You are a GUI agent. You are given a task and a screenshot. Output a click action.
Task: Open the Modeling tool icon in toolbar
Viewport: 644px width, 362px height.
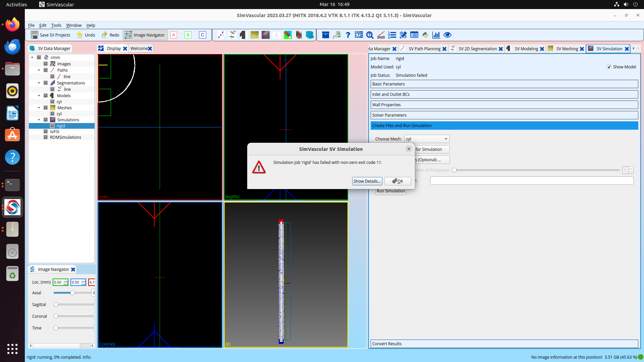coord(243,35)
